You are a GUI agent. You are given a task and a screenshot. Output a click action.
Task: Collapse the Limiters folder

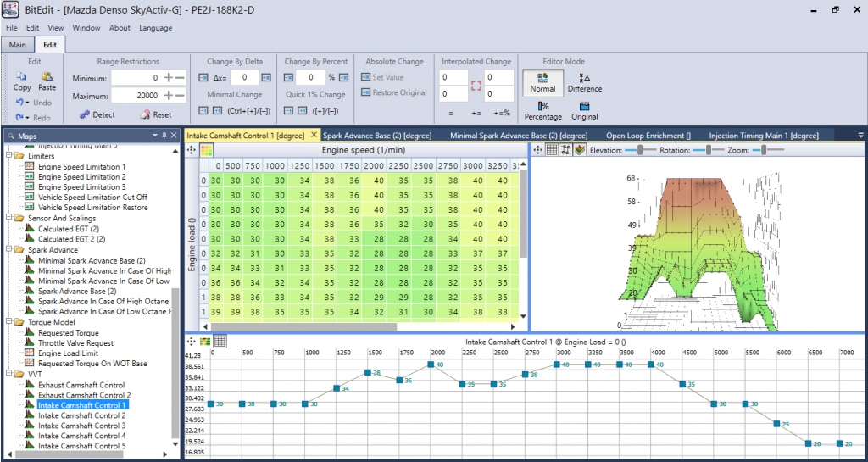pos(8,157)
